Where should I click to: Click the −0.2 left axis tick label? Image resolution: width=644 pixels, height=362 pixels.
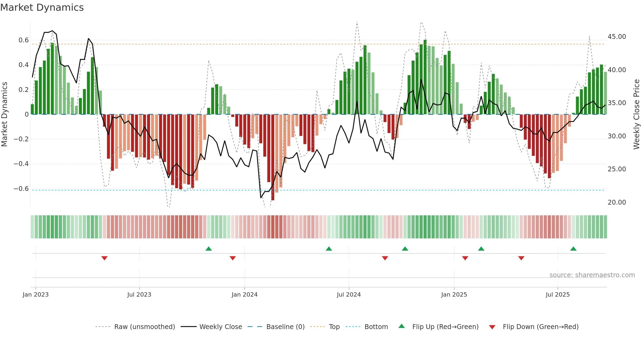tap(21, 139)
